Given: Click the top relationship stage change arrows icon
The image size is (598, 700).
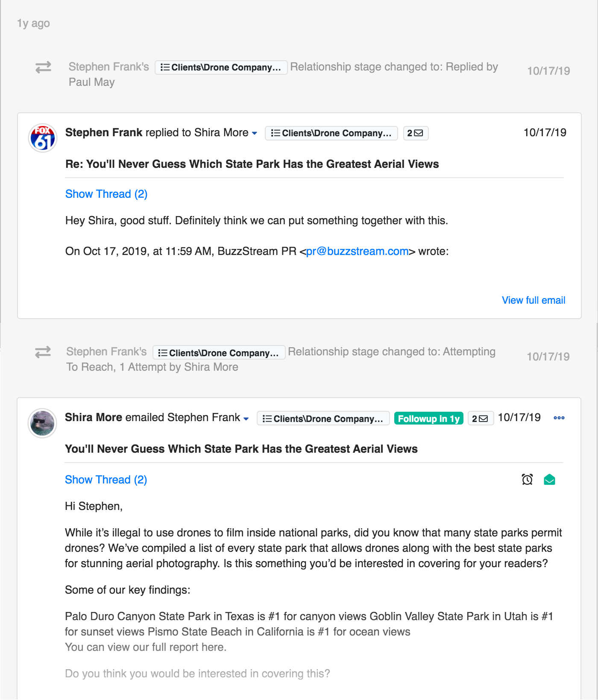Looking at the screenshot, I should click(x=43, y=67).
